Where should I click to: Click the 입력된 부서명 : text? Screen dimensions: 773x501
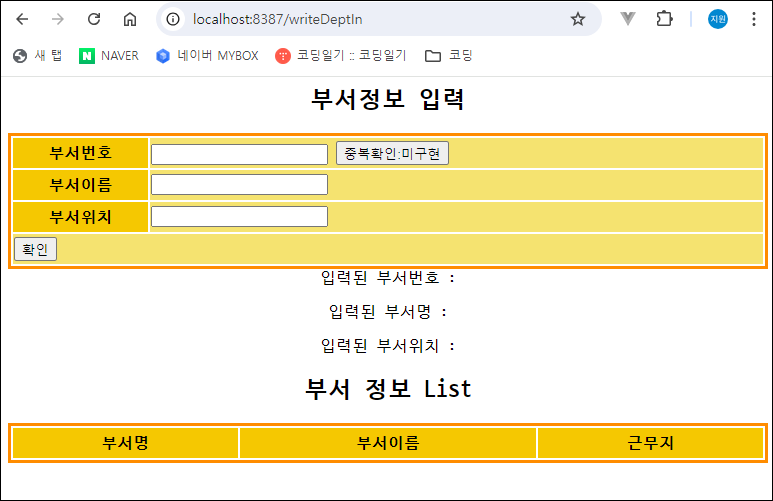387,312
